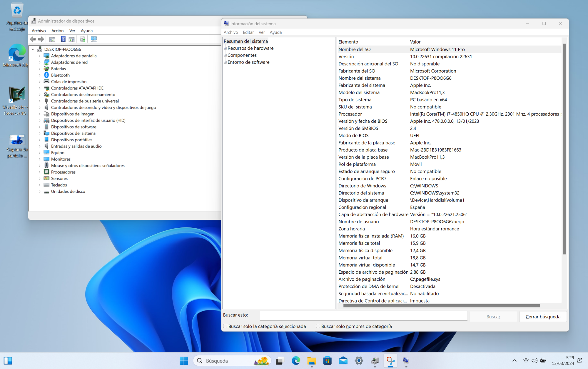This screenshot has width=588, height=369.
Task: Enable 'Buscar solo la categoría seleccionada' checkbox
Action: coord(225,326)
